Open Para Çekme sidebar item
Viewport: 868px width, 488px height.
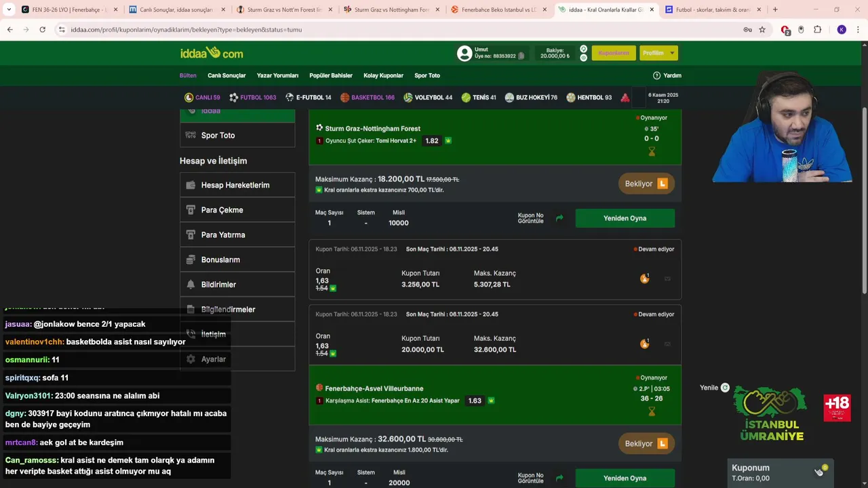[x=237, y=210]
